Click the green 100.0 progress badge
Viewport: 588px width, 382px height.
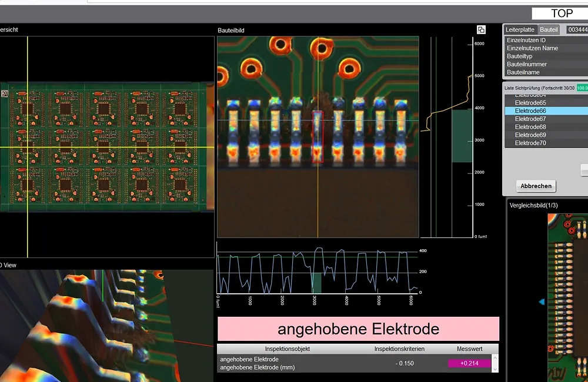click(x=582, y=88)
